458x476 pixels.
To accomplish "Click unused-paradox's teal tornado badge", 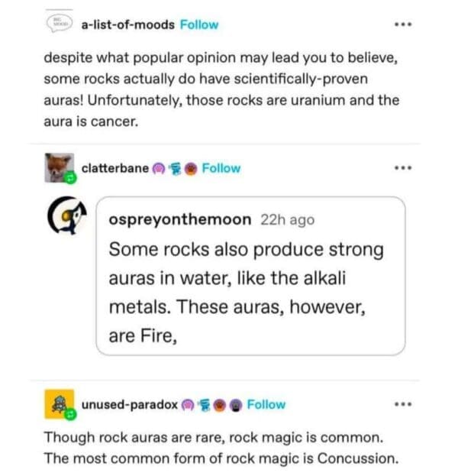I will pos(205,404).
